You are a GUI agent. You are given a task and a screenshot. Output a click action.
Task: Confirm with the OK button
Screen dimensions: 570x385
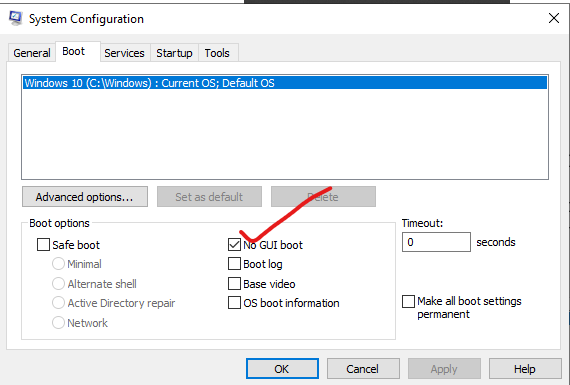282,369
